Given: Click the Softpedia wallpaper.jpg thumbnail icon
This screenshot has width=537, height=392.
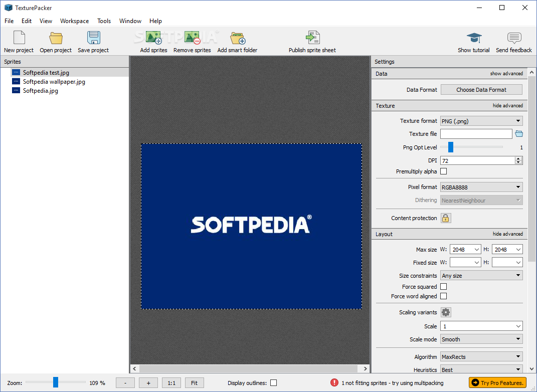Looking at the screenshot, I should click(16, 82).
